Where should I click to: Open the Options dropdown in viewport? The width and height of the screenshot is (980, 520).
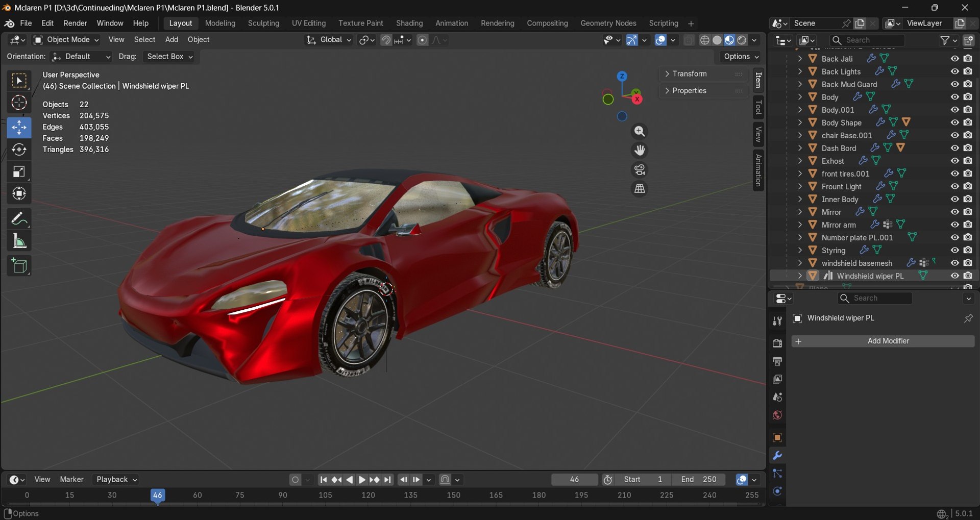point(741,57)
